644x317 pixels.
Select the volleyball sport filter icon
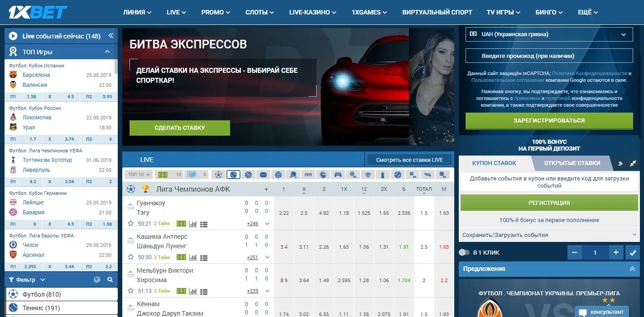click(278, 175)
